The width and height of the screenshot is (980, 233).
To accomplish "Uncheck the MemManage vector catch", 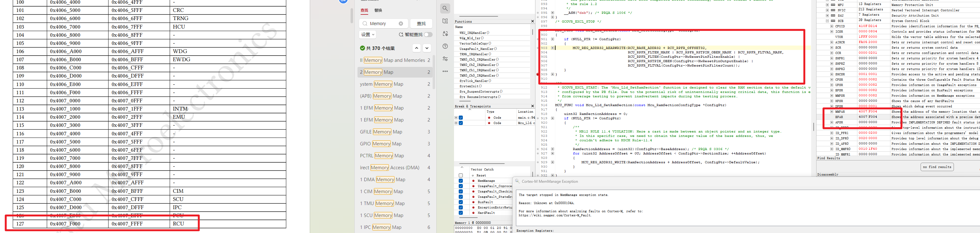I will (461, 181).
